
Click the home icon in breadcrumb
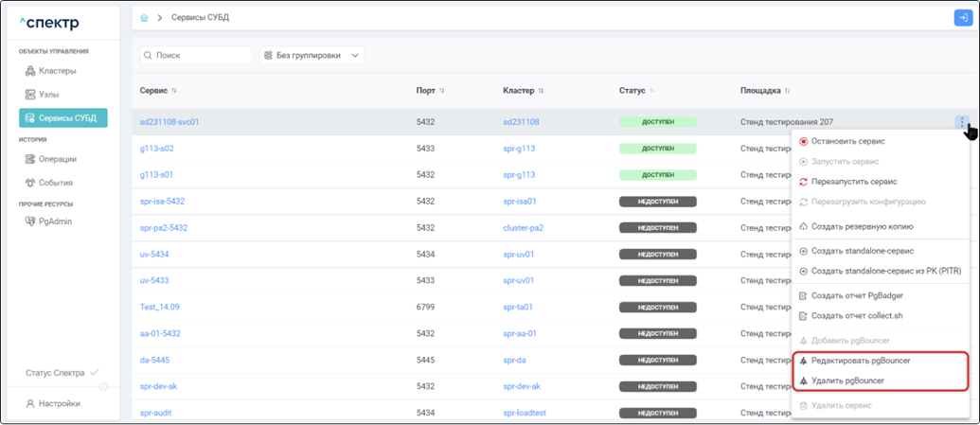coord(144,18)
